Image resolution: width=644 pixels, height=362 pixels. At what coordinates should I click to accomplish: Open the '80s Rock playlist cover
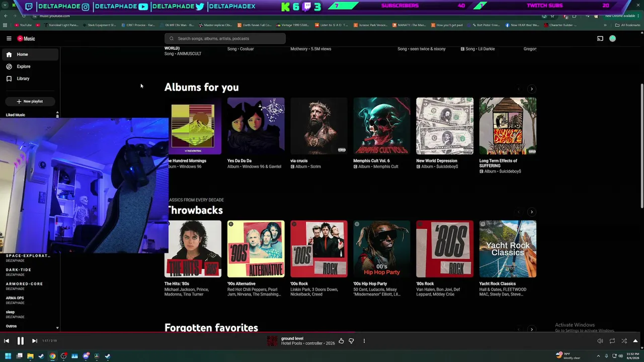coord(445,249)
